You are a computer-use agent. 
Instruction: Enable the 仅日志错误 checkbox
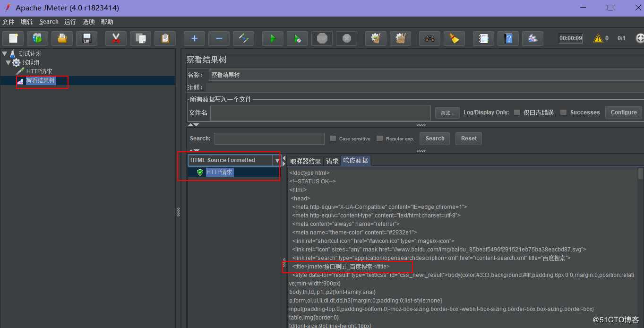click(x=517, y=112)
